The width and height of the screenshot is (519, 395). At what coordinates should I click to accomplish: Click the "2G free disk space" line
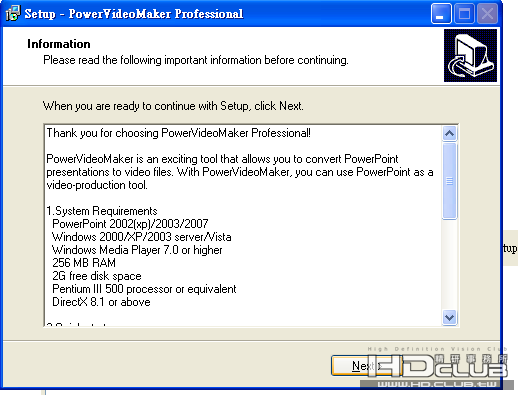[x=97, y=276]
